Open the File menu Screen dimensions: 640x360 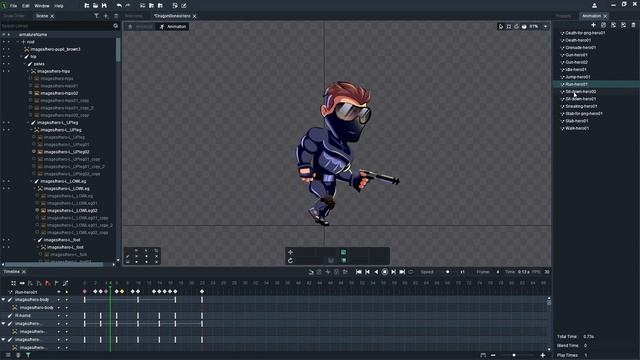(13, 6)
